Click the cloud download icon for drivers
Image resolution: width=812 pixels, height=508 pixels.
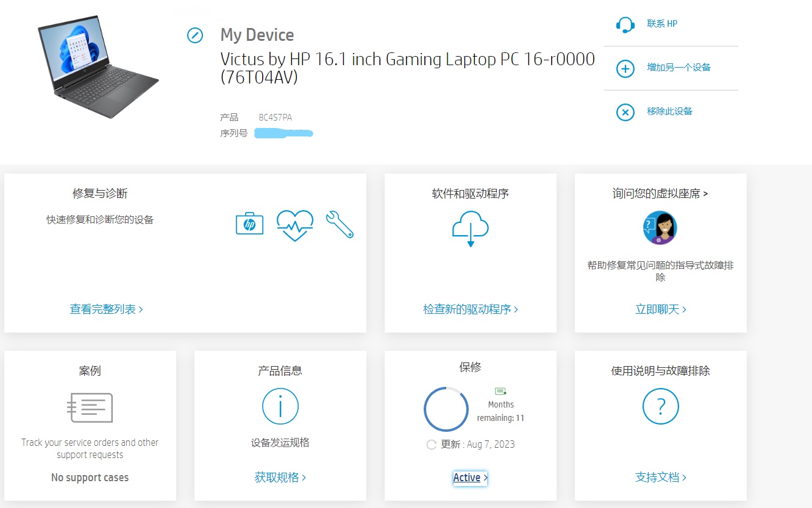pos(471,228)
